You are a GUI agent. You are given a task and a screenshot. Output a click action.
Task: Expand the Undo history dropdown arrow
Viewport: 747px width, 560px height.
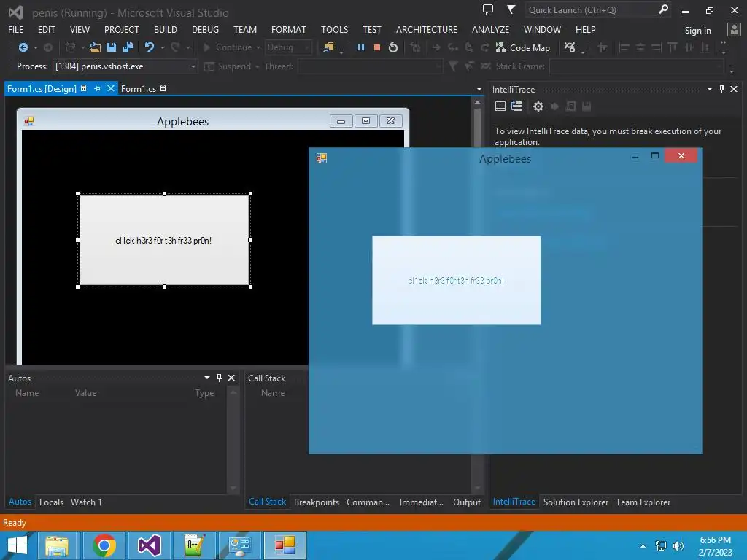pyautogui.click(x=163, y=47)
